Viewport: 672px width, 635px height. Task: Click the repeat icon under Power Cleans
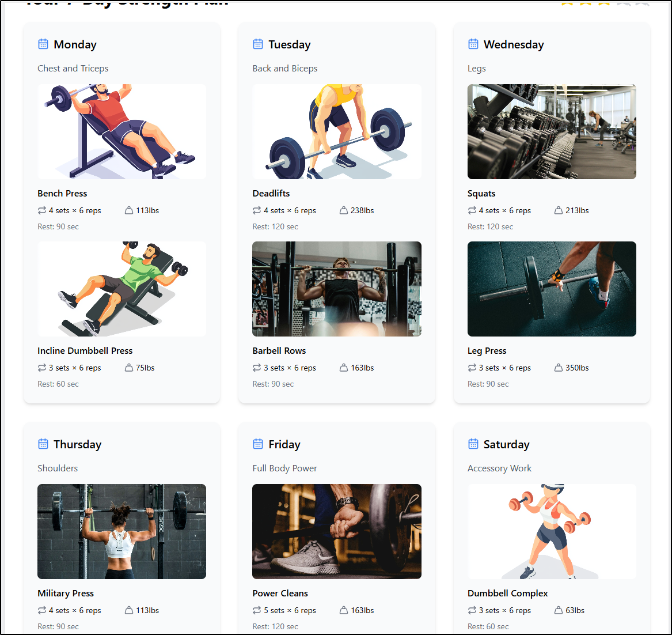(256, 610)
